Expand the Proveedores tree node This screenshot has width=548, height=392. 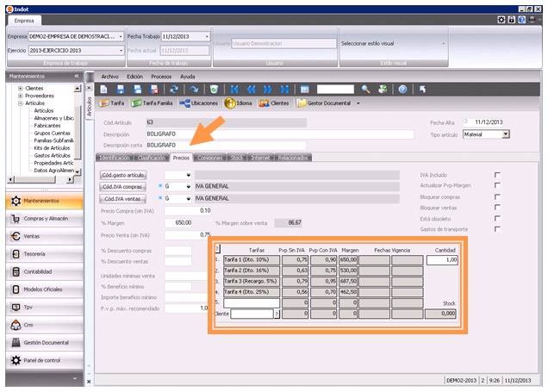tap(20, 96)
